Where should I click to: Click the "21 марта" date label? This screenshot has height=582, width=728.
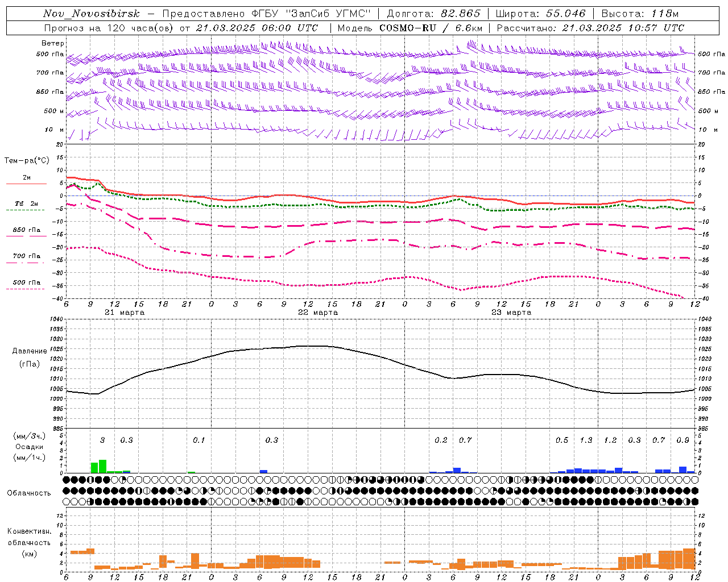click(x=125, y=313)
